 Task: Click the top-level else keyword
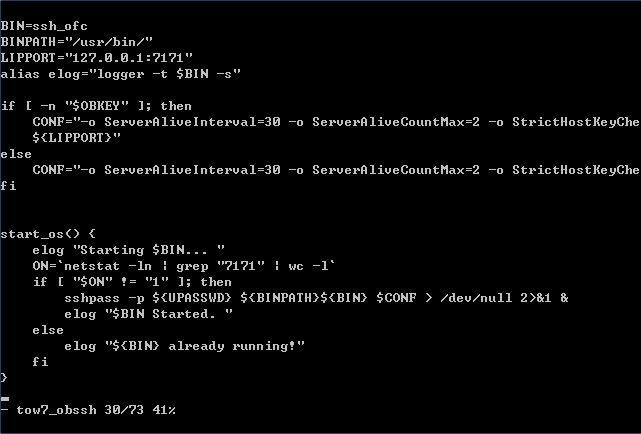16,154
